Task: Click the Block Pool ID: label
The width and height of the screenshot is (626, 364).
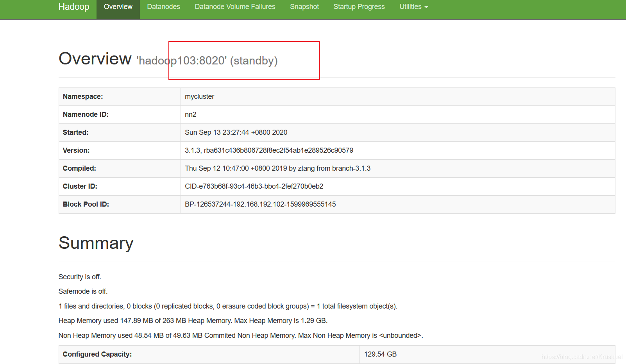Action: click(x=86, y=204)
